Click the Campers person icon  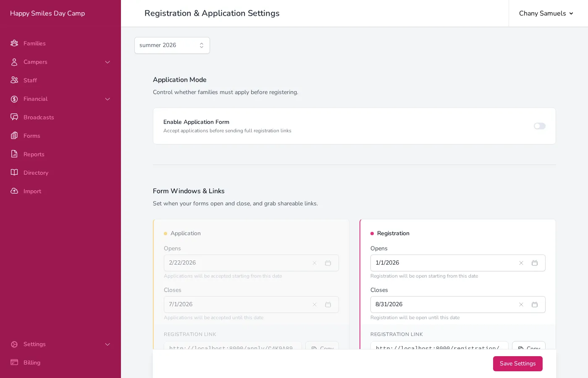pos(14,62)
